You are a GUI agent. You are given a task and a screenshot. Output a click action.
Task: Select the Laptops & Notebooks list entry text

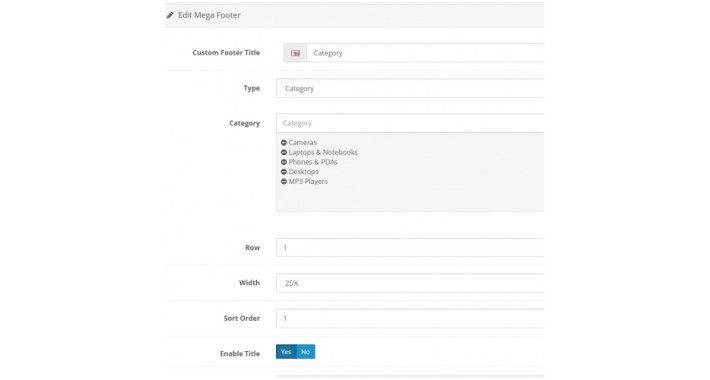pyautogui.click(x=323, y=152)
